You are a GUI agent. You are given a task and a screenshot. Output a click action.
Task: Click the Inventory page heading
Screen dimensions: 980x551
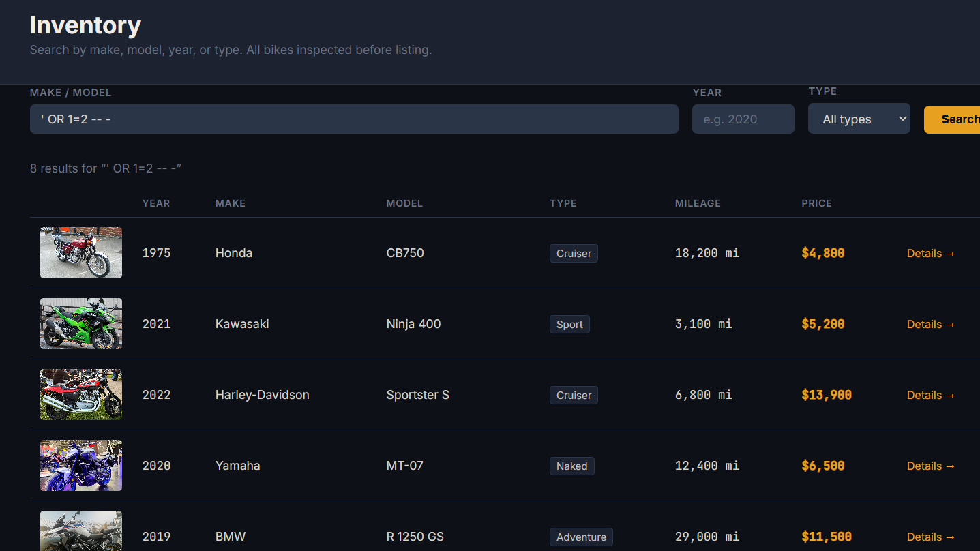point(85,25)
